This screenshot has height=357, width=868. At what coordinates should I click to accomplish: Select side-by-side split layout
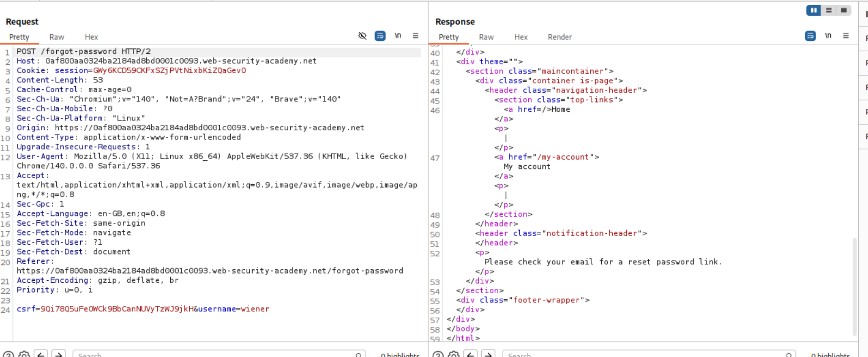[813, 10]
